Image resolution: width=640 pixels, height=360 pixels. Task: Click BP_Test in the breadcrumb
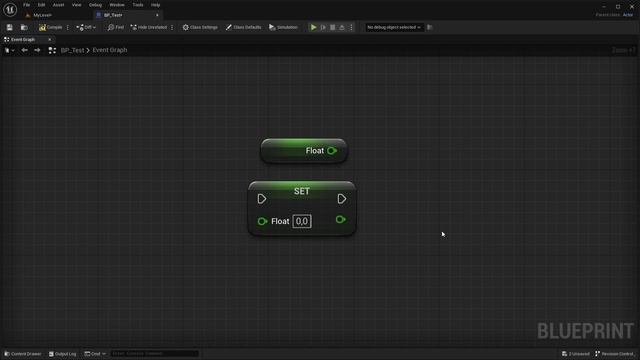72,50
